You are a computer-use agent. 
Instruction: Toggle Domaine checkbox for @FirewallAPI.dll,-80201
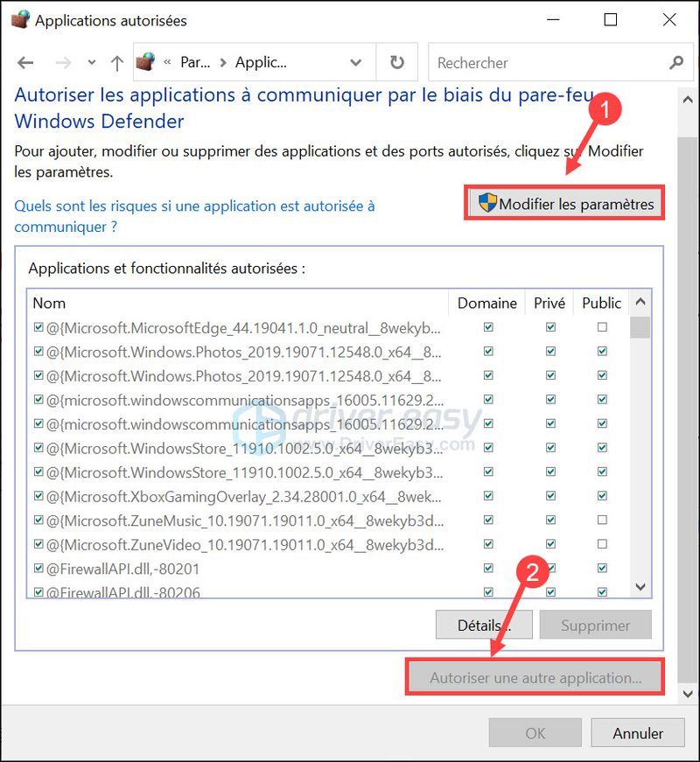[x=488, y=568]
